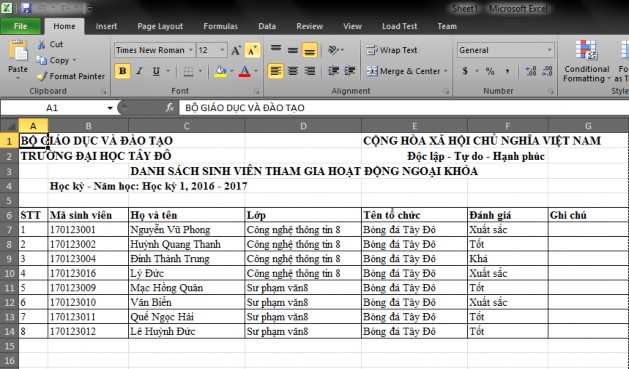629x369 pixels.
Task: Switch to the Page Layout tab
Action: point(160,26)
